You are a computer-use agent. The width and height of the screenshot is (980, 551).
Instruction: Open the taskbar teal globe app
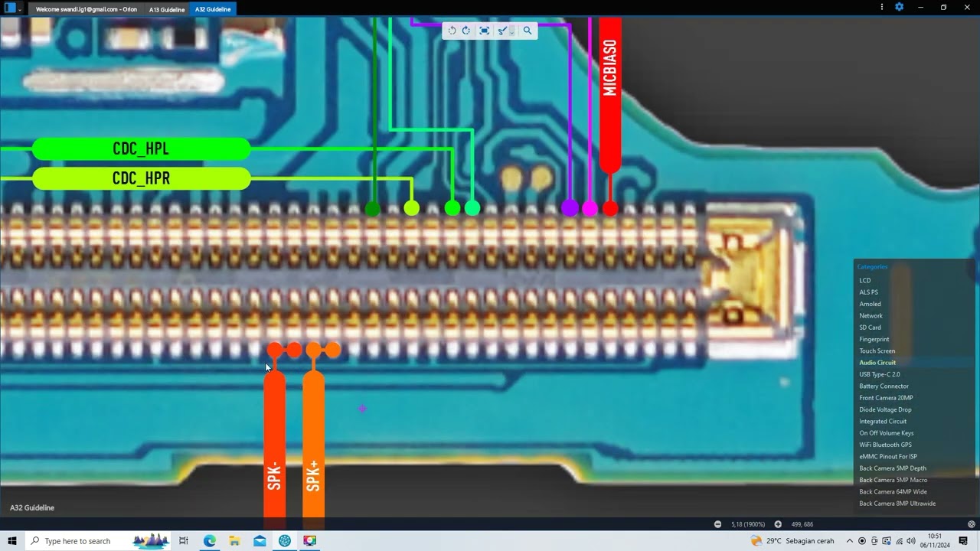point(285,541)
